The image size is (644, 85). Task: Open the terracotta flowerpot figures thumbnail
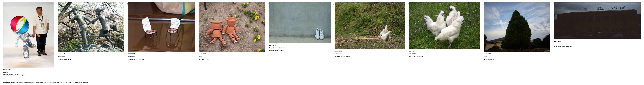point(232,27)
